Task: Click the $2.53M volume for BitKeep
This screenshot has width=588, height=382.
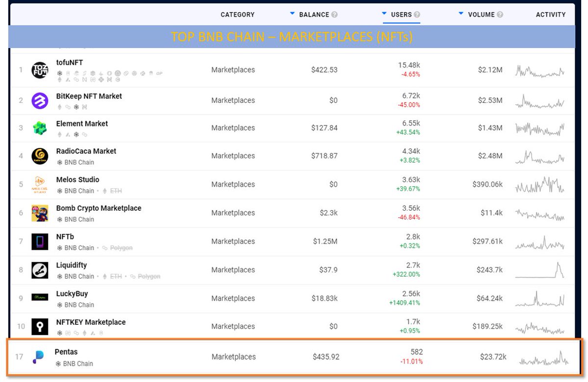Action: (490, 100)
